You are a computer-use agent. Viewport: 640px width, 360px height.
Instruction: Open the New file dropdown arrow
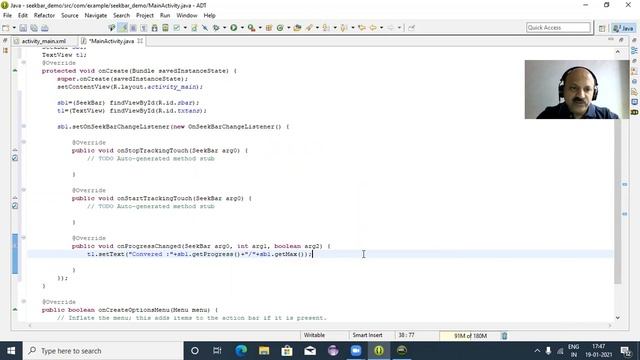pos(14,28)
